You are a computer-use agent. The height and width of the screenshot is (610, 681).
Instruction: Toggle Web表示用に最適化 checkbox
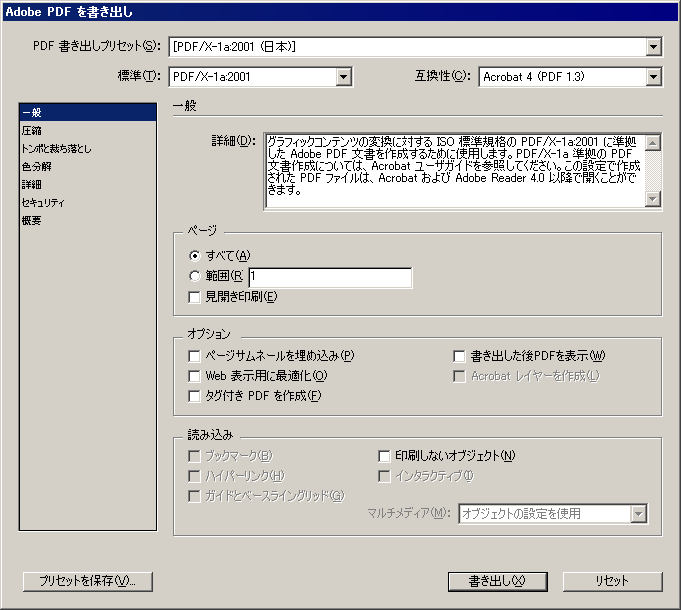195,376
